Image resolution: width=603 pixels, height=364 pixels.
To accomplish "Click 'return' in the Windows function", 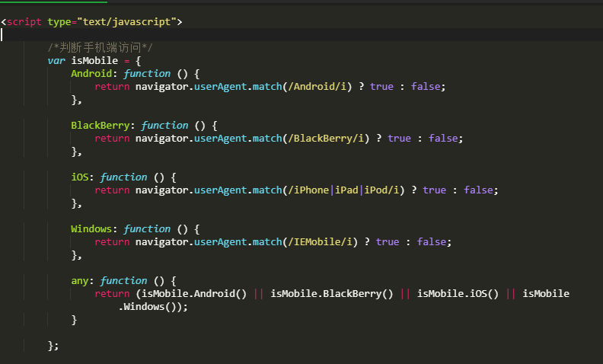I will (112, 242).
